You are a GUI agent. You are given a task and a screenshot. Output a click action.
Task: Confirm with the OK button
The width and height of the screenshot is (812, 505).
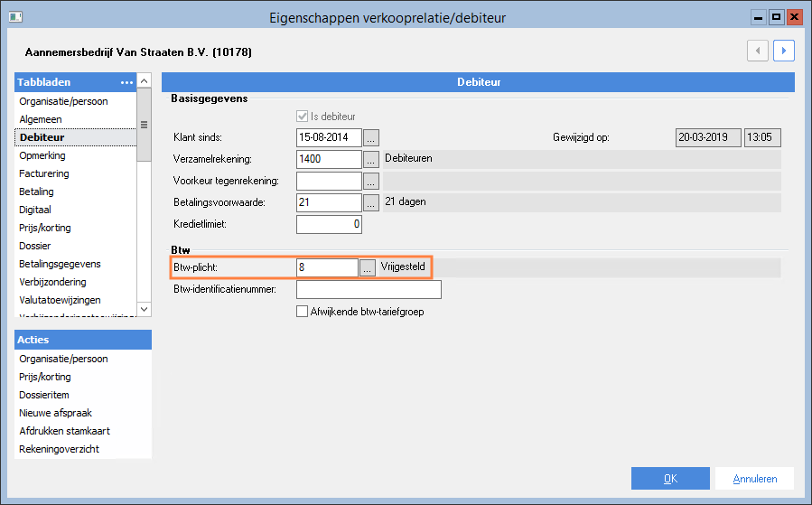click(670, 479)
